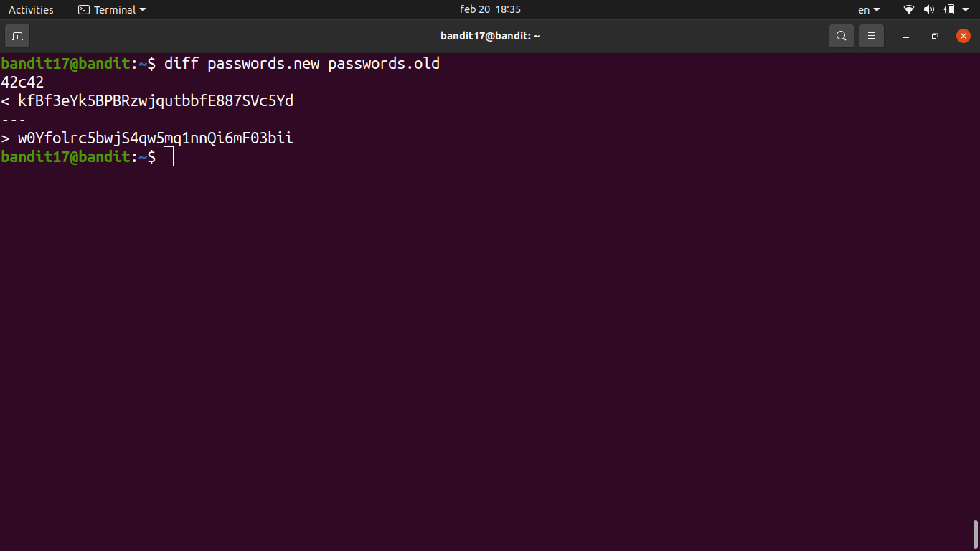Click the battery indicator icon
The width and height of the screenshot is (980, 551).
pyautogui.click(x=949, y=9)
